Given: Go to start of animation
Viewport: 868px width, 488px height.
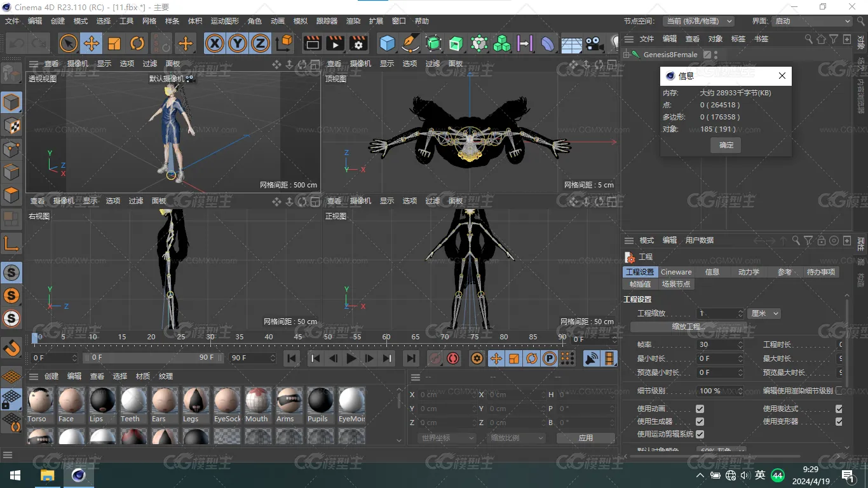Looking at the screenshot, I should (292, 358).
